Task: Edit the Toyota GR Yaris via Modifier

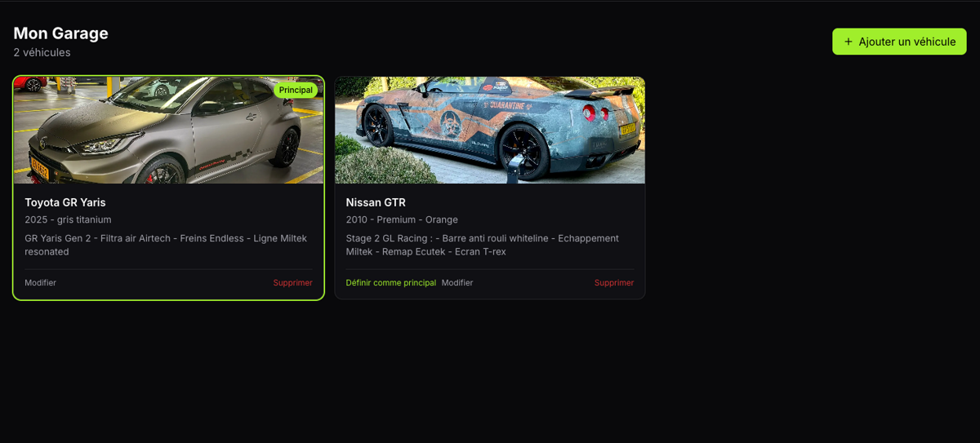Action: pyautogui.click(x=41, y=283)
